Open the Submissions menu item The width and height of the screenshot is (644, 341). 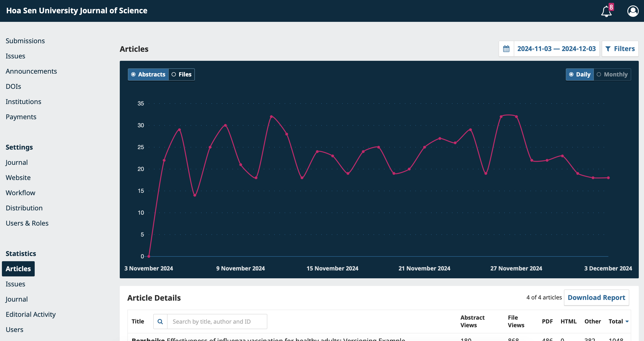coord(25,41)
